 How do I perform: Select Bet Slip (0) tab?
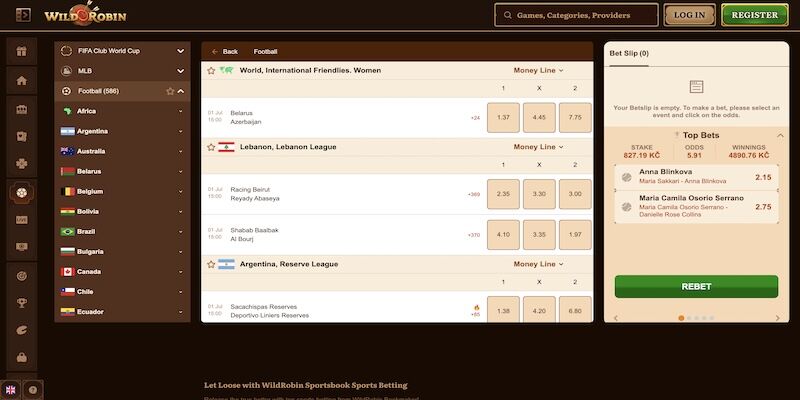point(629,54)
